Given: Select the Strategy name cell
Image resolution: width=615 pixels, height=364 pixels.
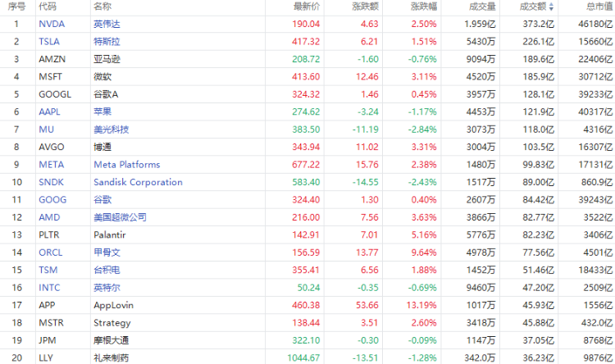Looking at the screenshot, I should [x=112, y=323].
